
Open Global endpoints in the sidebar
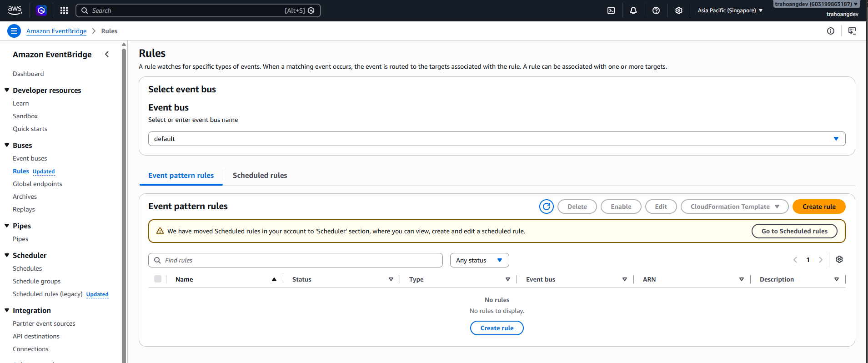(37, 184)
